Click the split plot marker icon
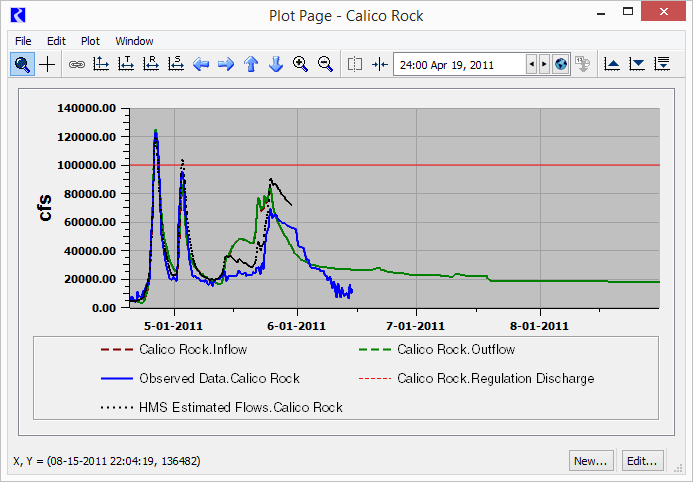 [x=355, y=65]
